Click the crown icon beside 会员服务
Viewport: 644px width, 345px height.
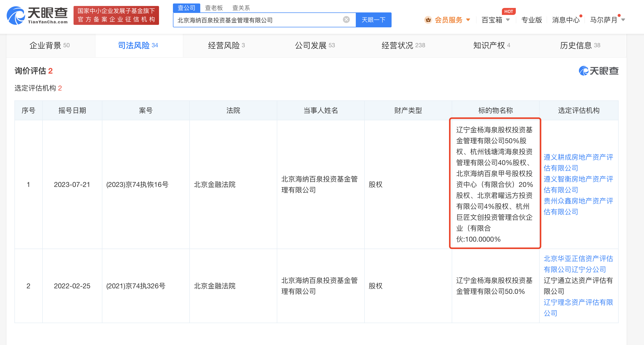click(428, 20)
